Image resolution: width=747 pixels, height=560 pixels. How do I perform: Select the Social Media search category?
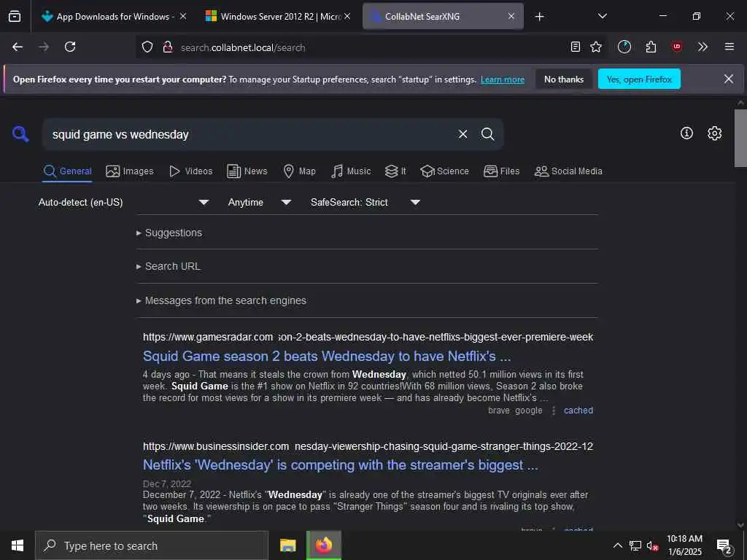pos(568,171)
